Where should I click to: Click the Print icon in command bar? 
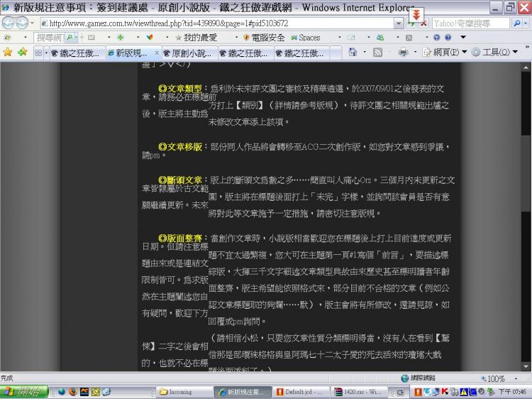pyautogui.click(x=403, y=53)
